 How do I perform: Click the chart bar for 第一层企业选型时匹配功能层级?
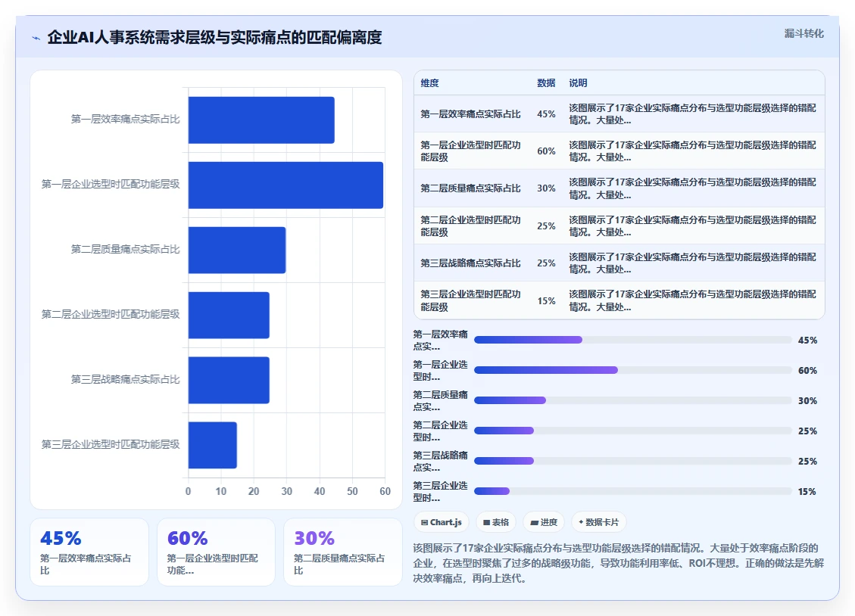tap(286, 185)
